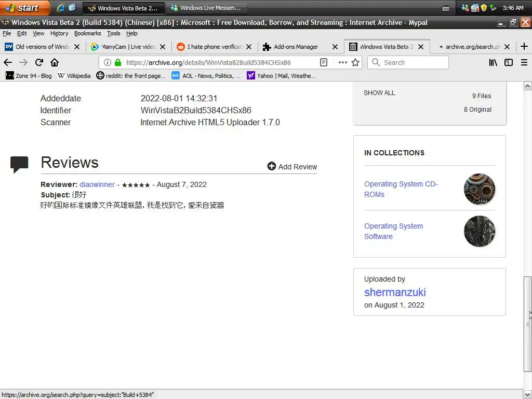The image size is (532, 399).
Task: Click the browser Search box
Action: pos(408,62)
